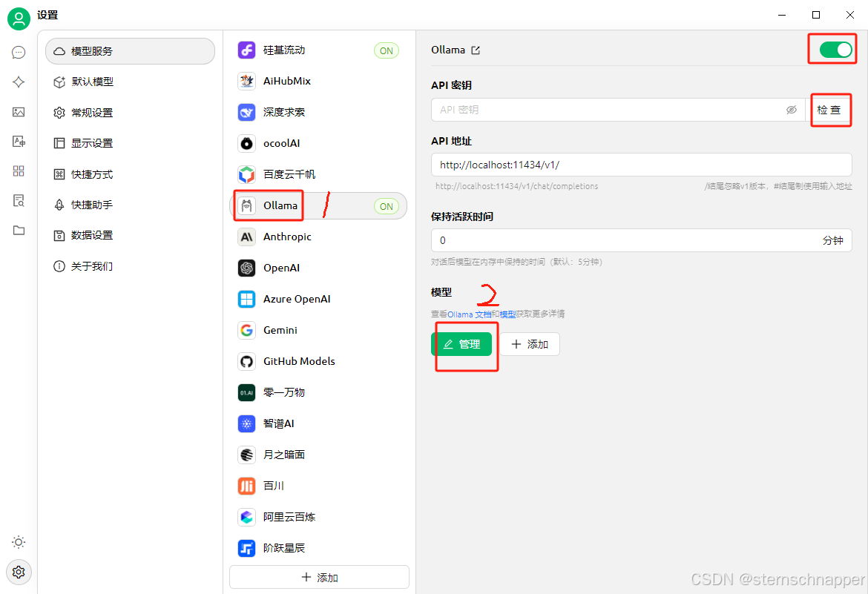The width and height of the screenshot is (868, 594).
Task: Open the Ollama 文档 link
Action: click(470, 314)
